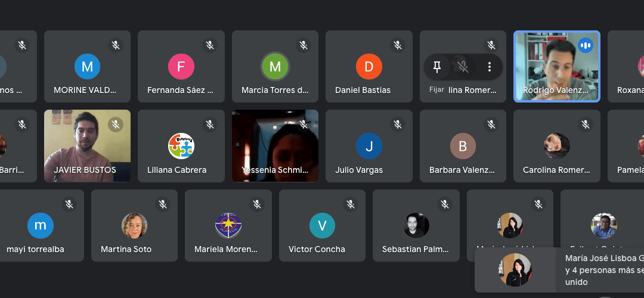Click the name label 'Rodrigo Valenz...'
Image resolution: width=644 pixels, height=298 pixels.
(555, 90)
